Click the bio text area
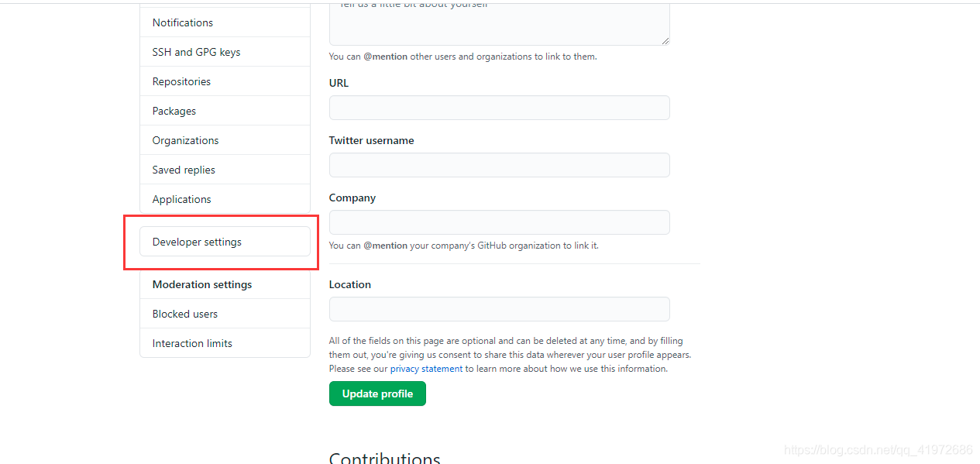Viewport: 980px width, 464px height. coord(499,23)
